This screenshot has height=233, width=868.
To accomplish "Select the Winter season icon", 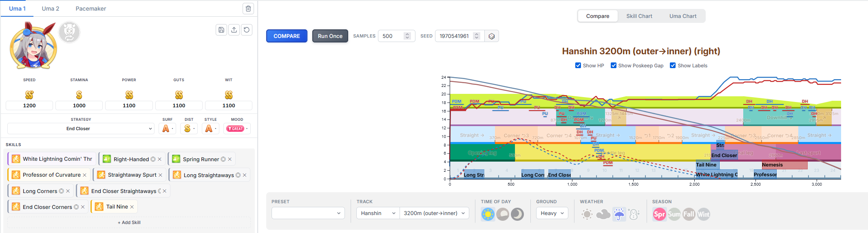I will [703, 214].
